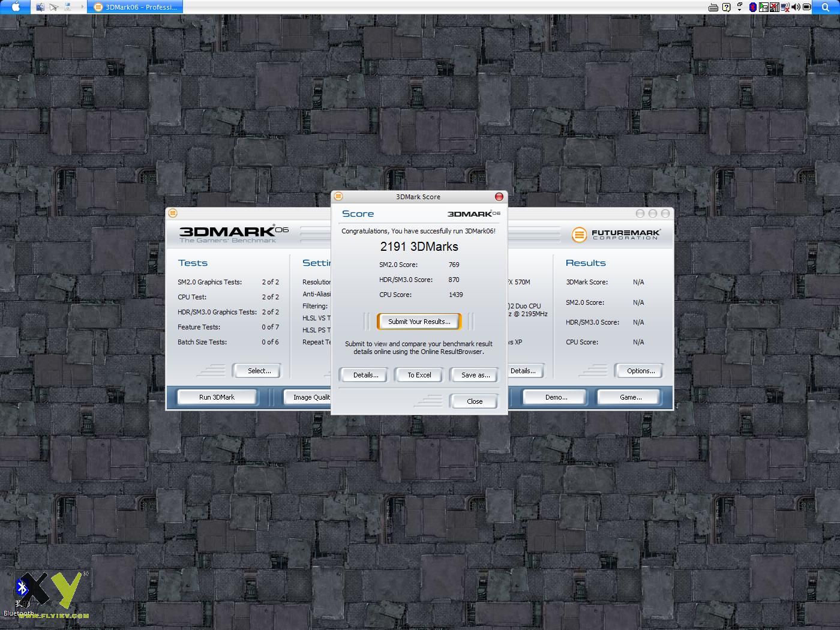
Task: Click the Finder quick launch icon
Action: coord(40,7)
